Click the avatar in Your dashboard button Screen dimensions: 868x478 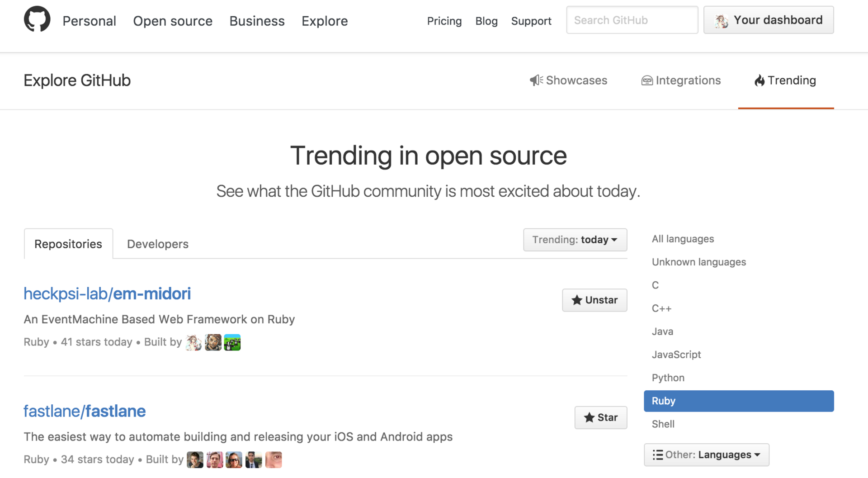click(x=722, y=21)
